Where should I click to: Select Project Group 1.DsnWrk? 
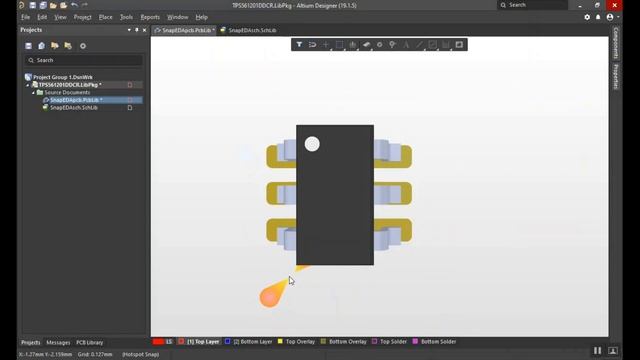tap(62, 77)
